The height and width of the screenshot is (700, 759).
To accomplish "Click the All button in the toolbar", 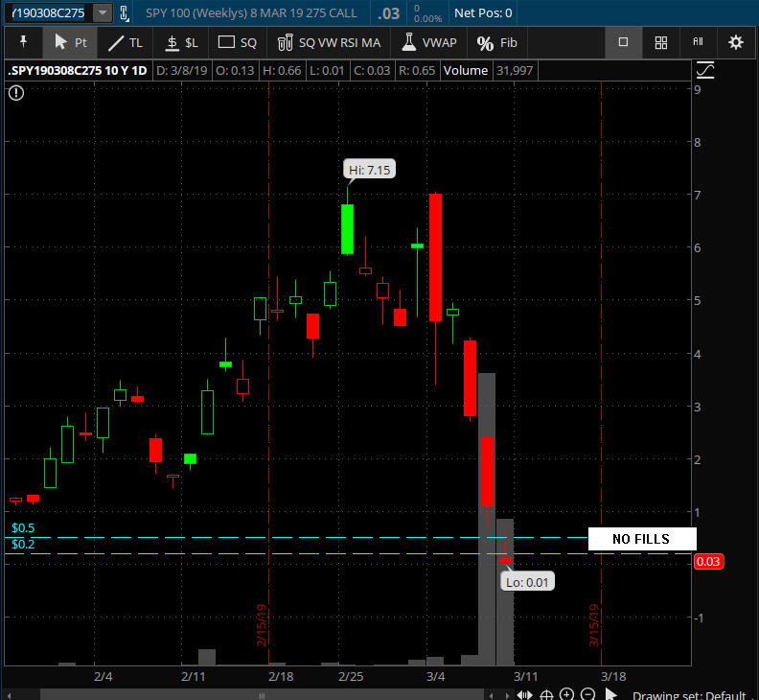I will point(698,42).
